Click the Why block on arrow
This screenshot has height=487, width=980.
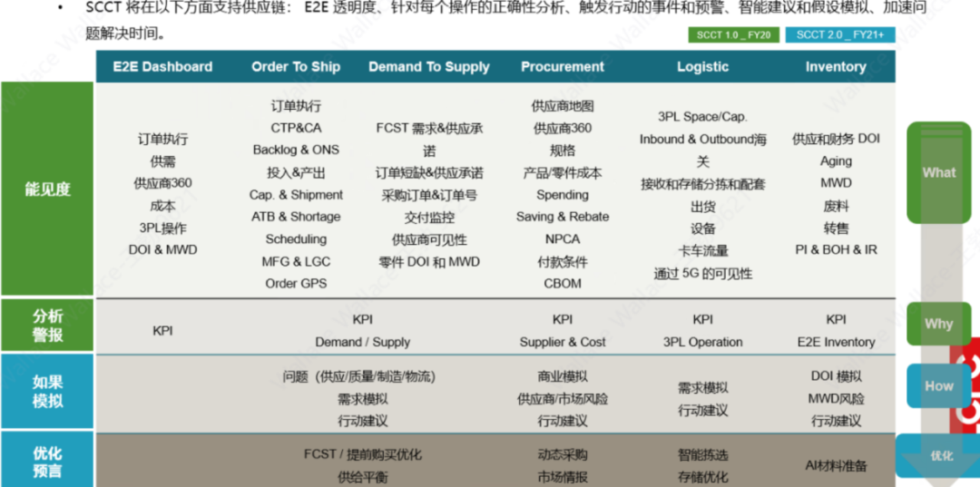click(x=939, y=324)
